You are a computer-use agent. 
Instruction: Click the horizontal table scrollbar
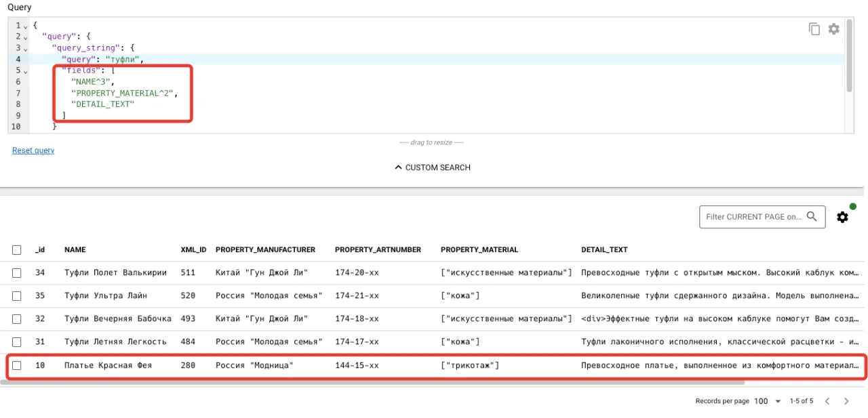point(373,383)
